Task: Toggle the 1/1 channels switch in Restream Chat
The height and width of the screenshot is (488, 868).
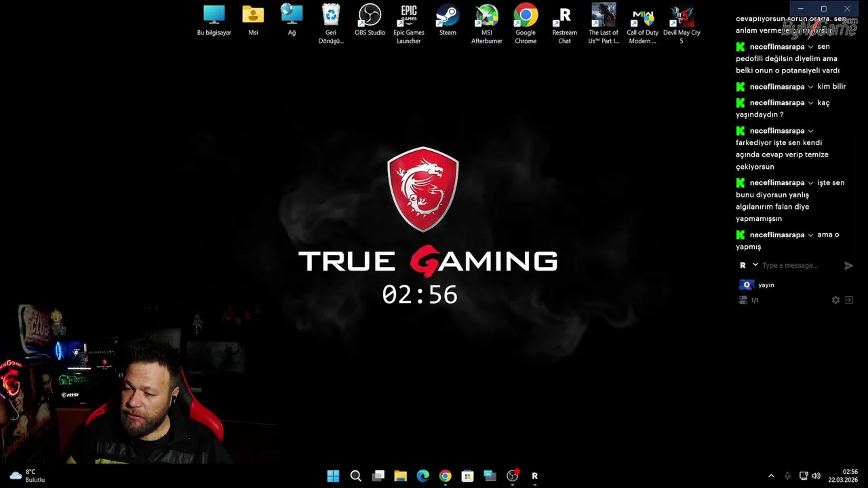Action: 743,300
